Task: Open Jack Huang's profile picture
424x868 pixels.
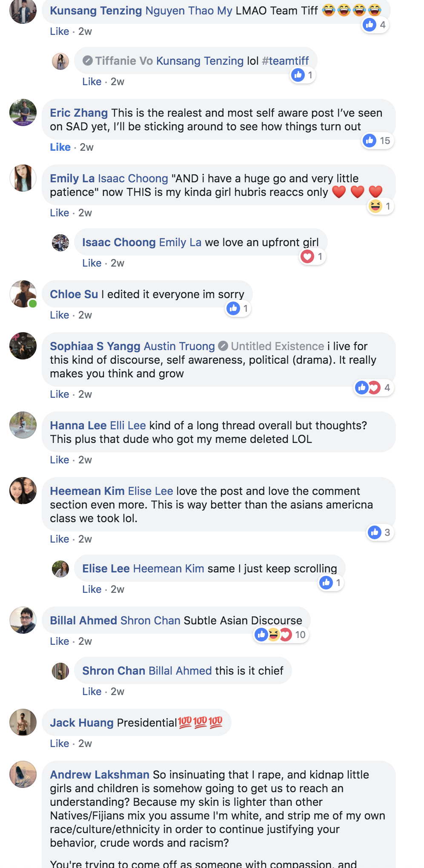Action: [23, 723]
